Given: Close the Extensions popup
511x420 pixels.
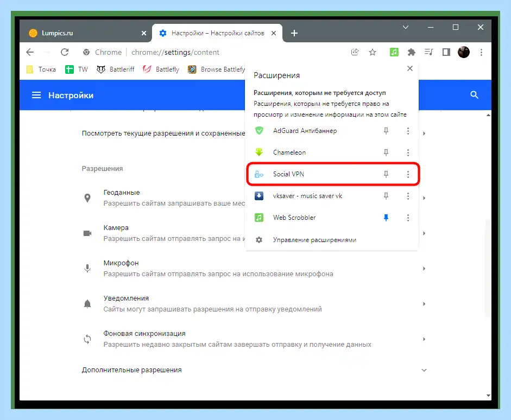Looking at the screenshot, I should 410,68.
